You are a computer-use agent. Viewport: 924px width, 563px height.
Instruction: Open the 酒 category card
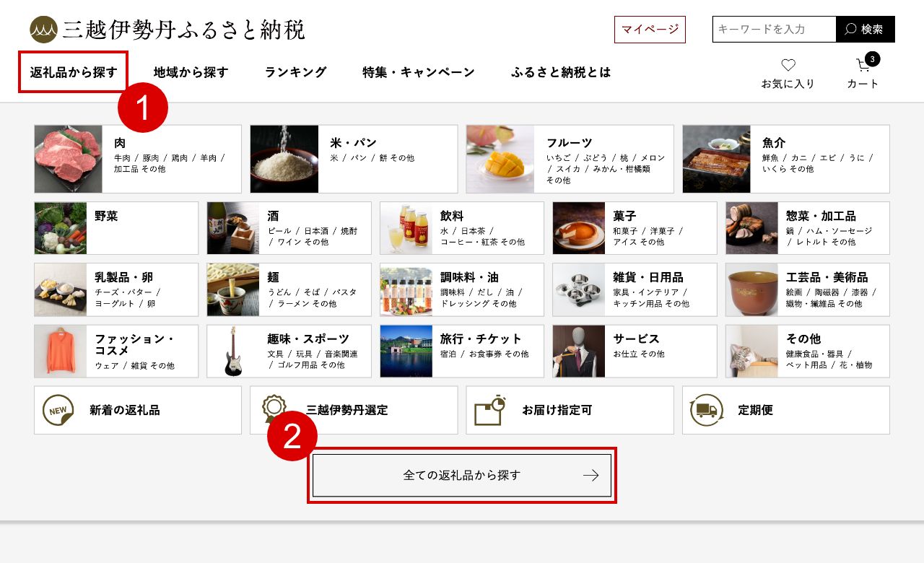coord(289,228)
